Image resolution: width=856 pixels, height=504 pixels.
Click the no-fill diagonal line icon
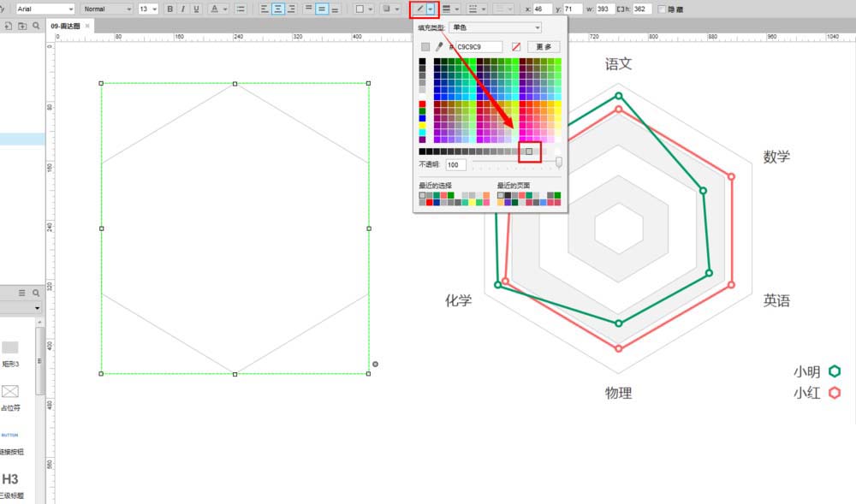click(x=515, y=46)
